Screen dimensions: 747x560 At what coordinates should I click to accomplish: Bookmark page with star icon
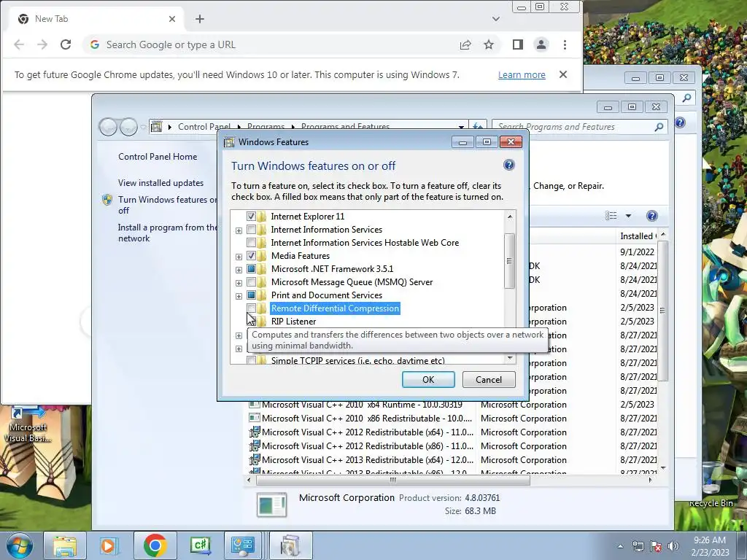click(489, 44)
